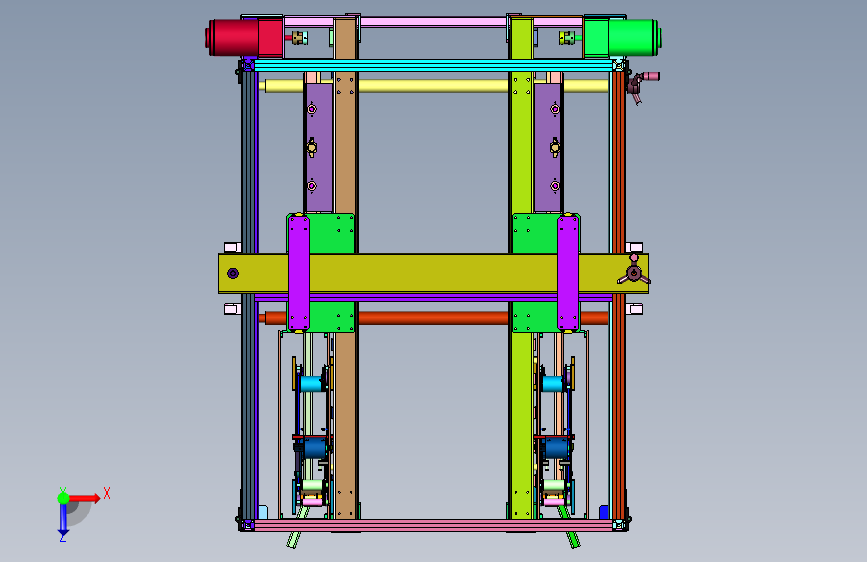867x562 pixels.
Task: Click the blue Z axis arrow of the triad
Action: click(x=63, y=520)
